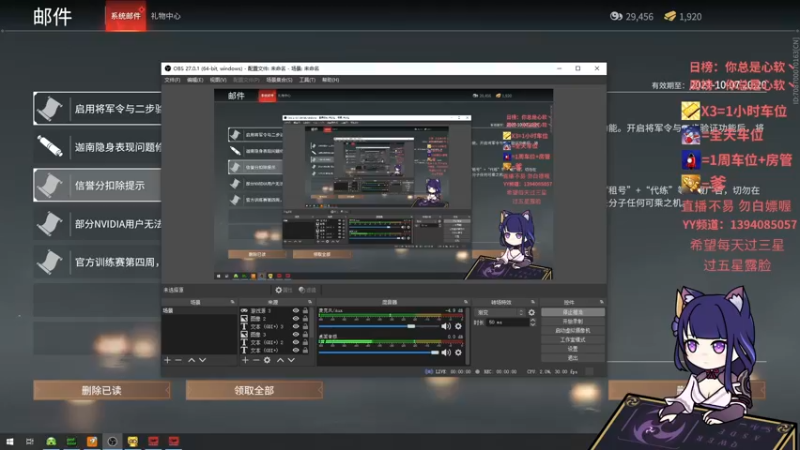Pop out the 控件 controls dock panel

602,302
